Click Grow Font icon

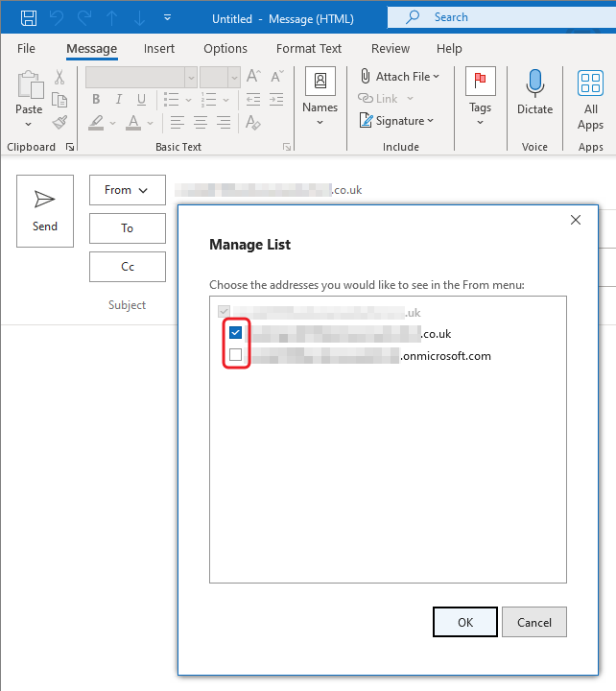point(253,76)
